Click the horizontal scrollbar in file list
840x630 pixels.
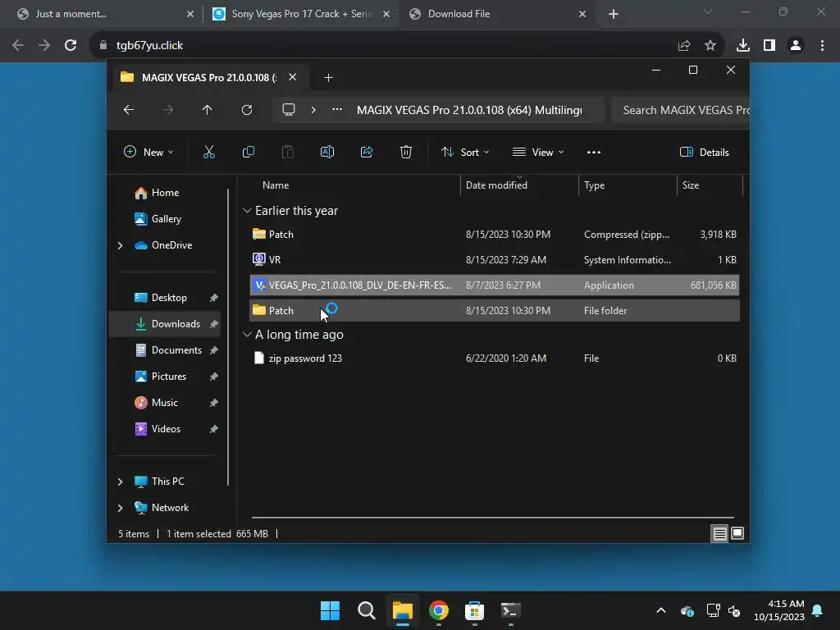[493, 518]
